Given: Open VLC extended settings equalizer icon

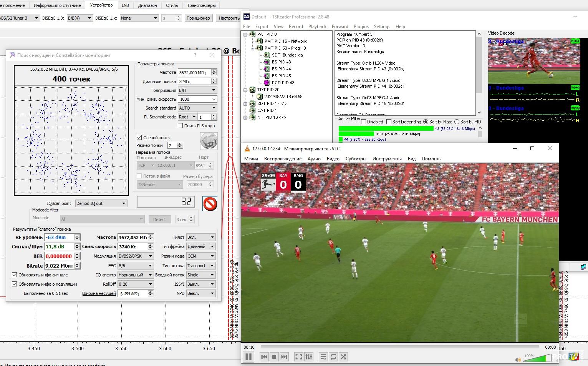Looking at the screenshot, I should click(x=309, y=357).
